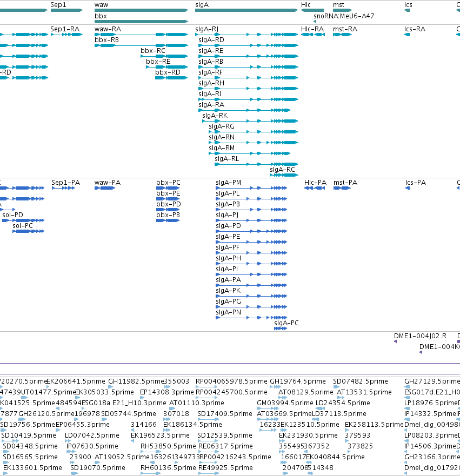
Task: Select EST RH60136.5prime
Action: click(150, 473)
